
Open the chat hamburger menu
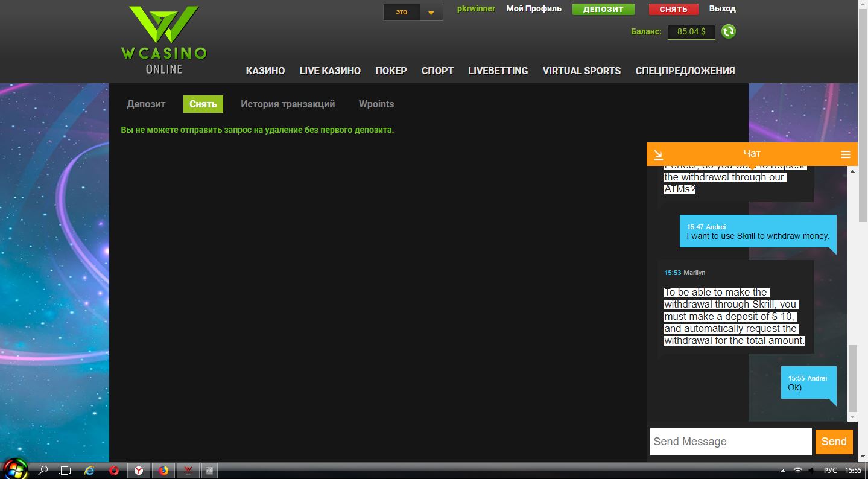pos(846,154)
